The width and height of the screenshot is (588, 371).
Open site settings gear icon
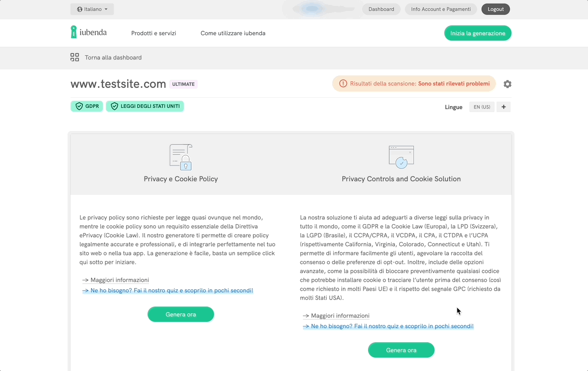tap(507, 84)
